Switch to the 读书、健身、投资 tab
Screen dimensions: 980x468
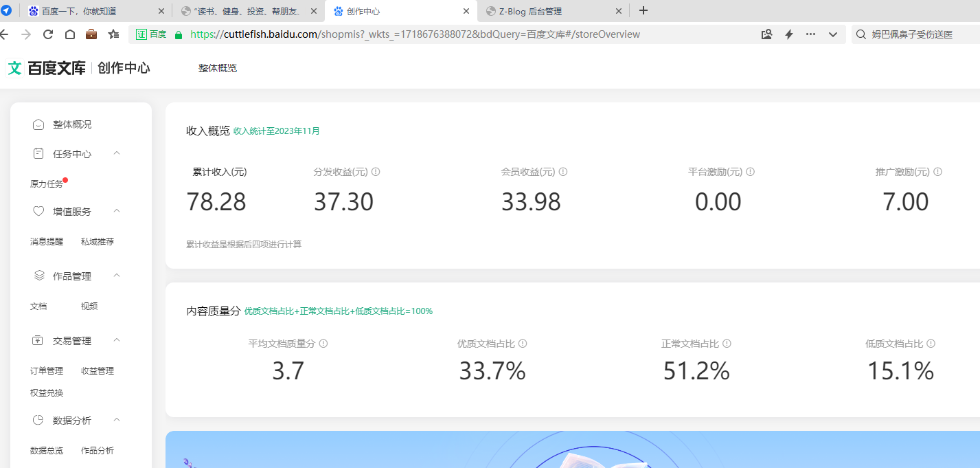coord(249,11)
